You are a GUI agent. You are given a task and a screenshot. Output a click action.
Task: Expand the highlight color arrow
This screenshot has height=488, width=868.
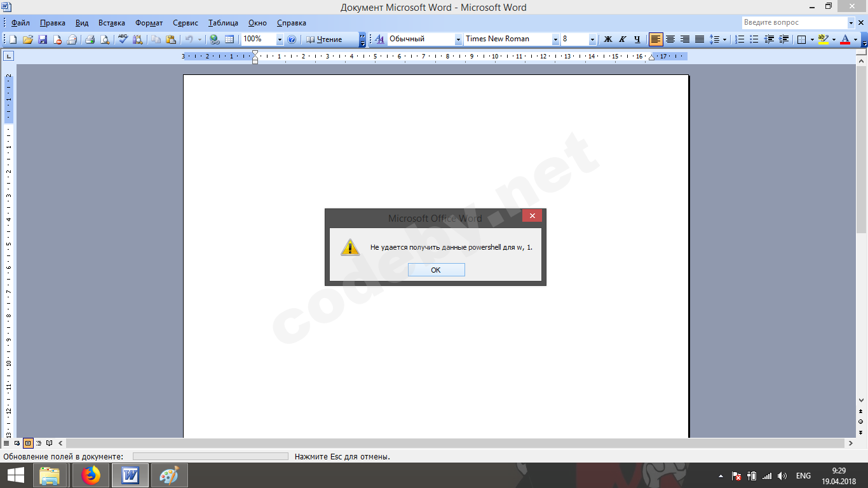(x=834, y=39)
